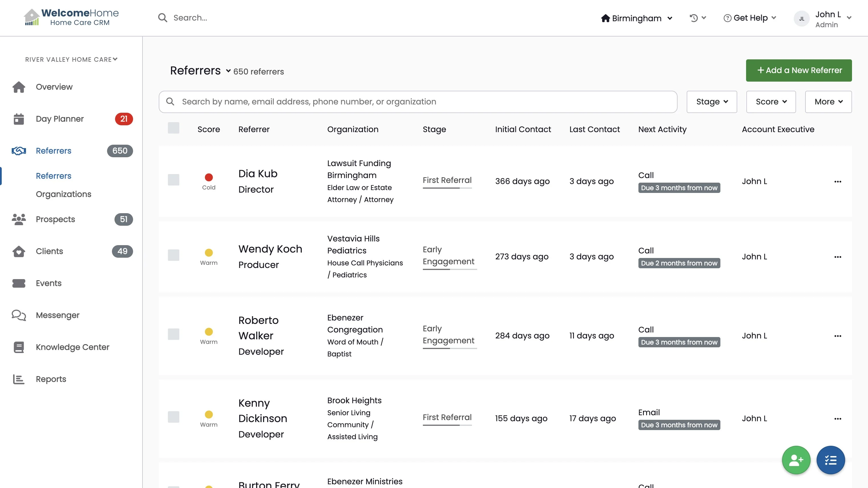Viewport: 868px width, 488px height.
Task: Expand the Birmingham location dropdown
Action: (637, 18)
